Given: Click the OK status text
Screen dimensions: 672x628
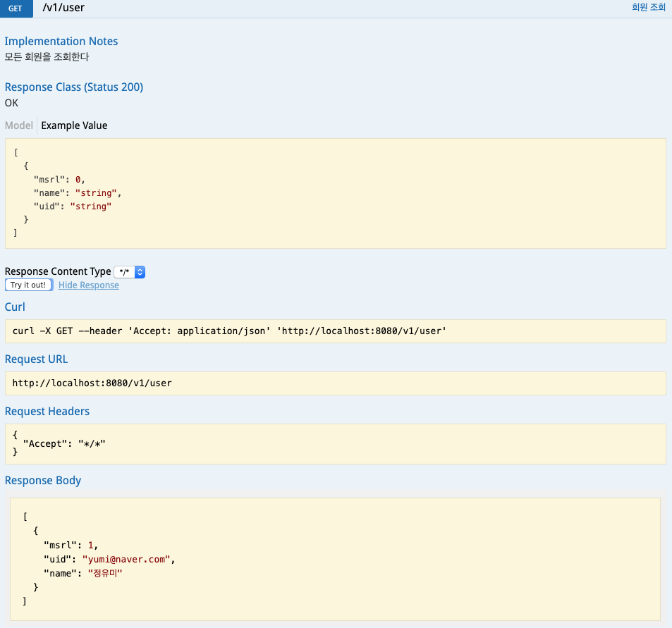Looking at the screenshot, I should [x=11, y=103].
